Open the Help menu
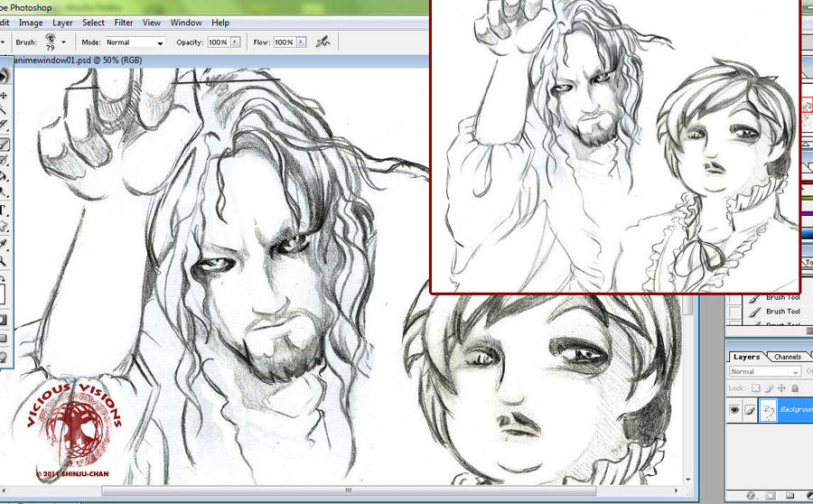The image size is (813, 504). 220,23
